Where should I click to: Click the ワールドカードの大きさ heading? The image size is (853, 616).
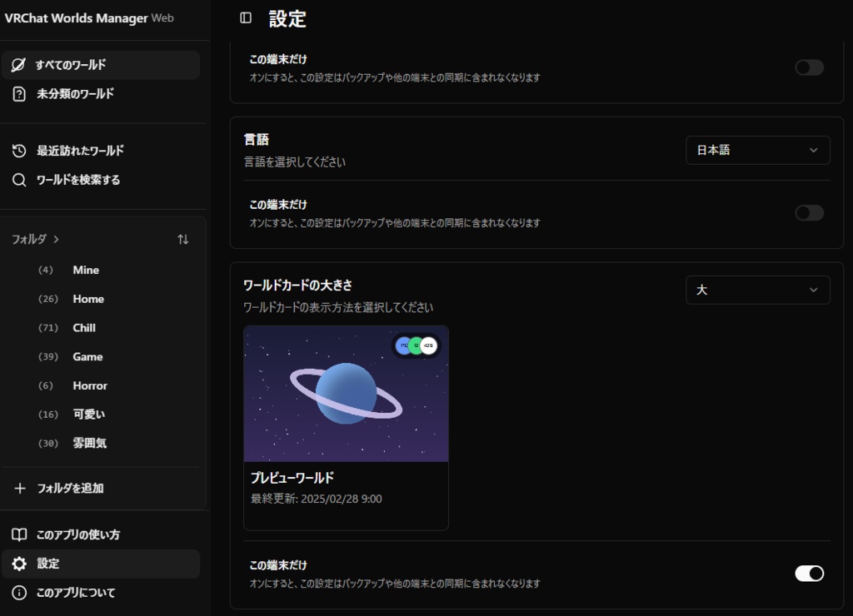[x=297, y=286]
